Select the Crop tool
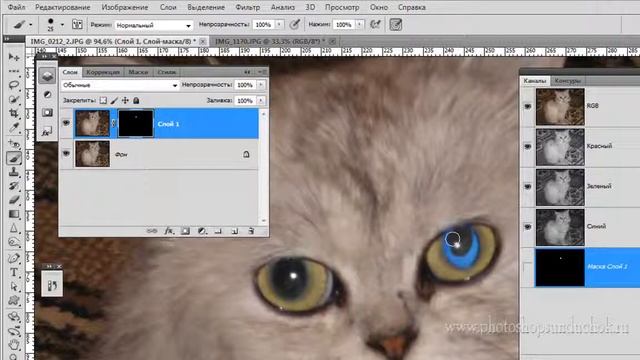Screen dimensions: 640x360 pos(14,113)
